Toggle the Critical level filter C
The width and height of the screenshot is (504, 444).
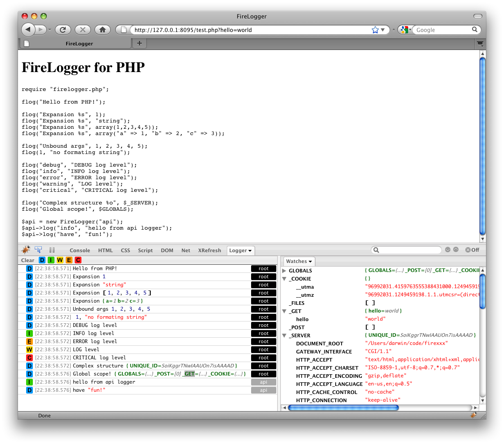pos(78,260)
